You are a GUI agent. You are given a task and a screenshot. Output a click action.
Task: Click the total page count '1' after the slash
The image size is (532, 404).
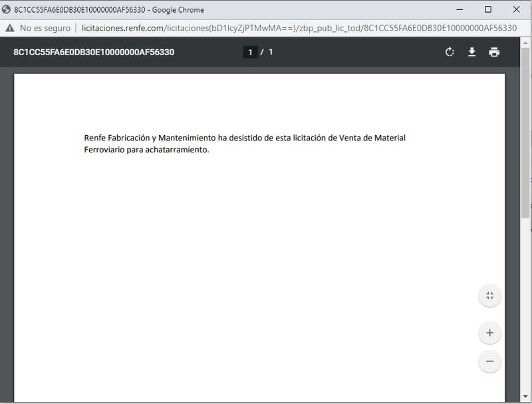[x=271, y=52]
